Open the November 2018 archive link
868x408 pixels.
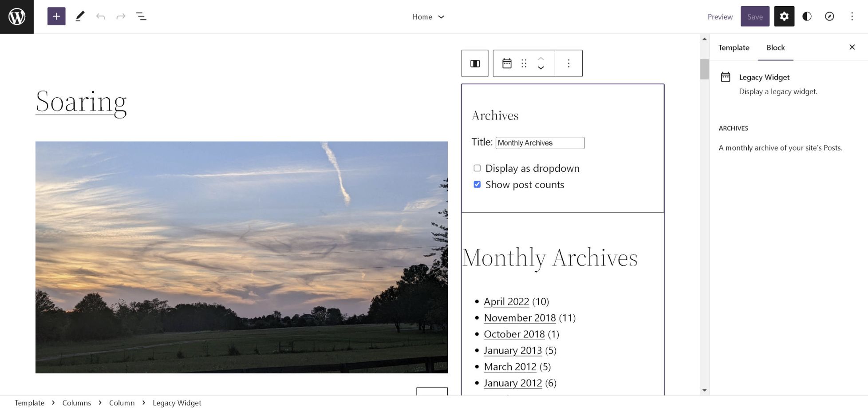[520, 318]
